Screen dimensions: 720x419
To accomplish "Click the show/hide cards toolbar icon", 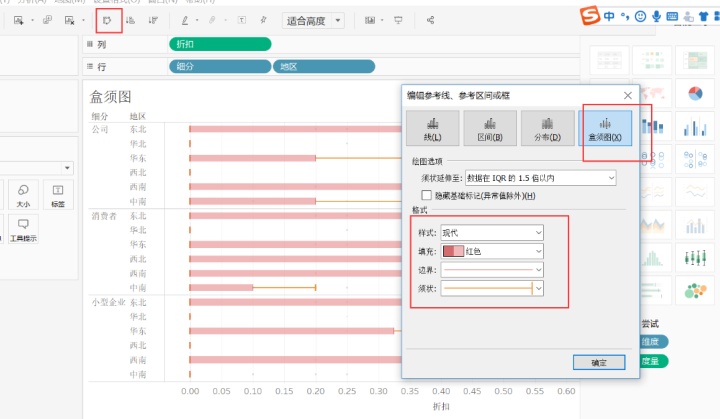I will coord(370,20).
